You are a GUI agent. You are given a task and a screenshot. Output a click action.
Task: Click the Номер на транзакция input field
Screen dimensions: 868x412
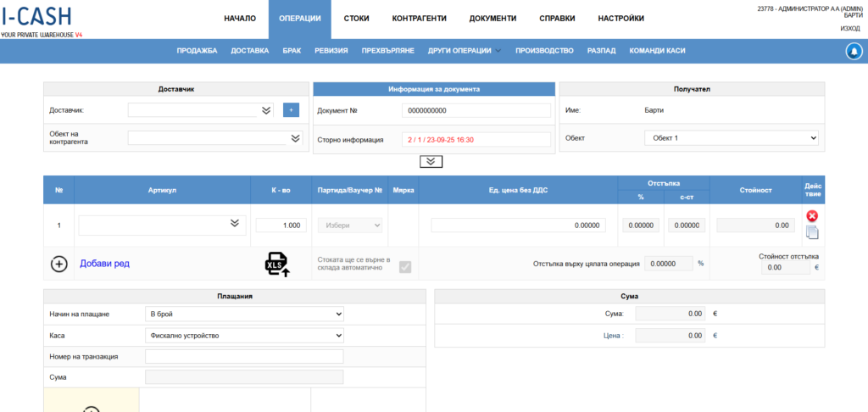(x=244, y=357)
